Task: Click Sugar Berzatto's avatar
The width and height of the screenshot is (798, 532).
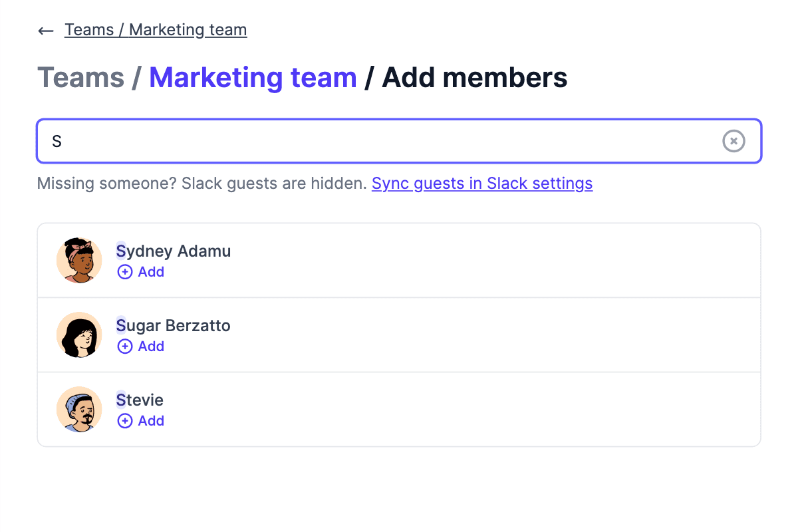Action: 79,335
